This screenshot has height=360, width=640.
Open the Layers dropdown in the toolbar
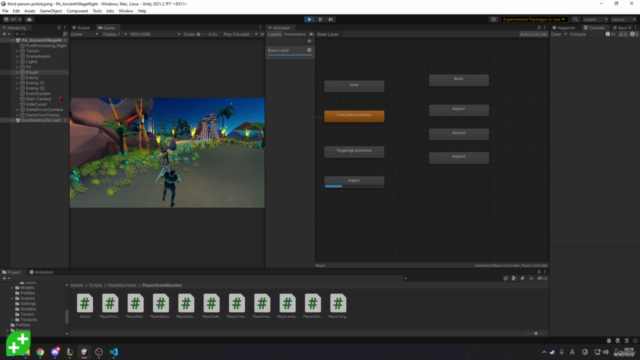(x=595, y=19)
